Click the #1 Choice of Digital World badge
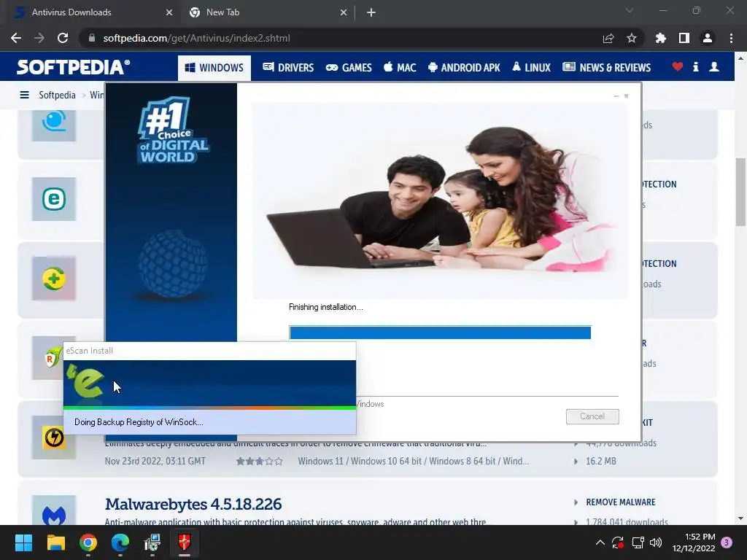The image size is (747, 560). [x=174, y=130]
